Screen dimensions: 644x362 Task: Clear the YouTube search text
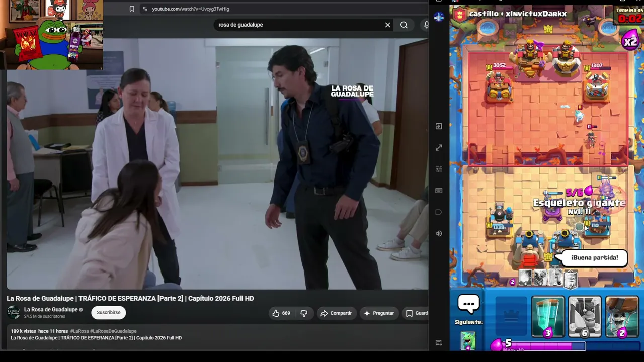[x=388, y=25]
